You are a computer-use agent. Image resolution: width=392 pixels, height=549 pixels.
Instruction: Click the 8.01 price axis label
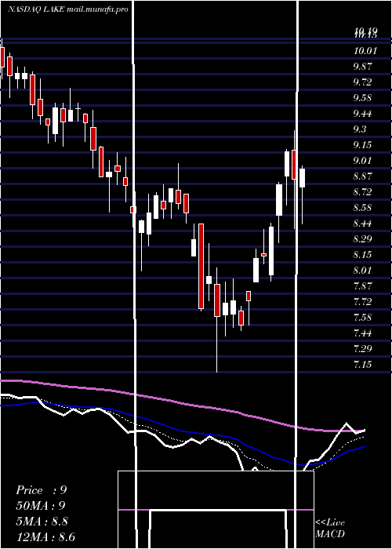362,271
